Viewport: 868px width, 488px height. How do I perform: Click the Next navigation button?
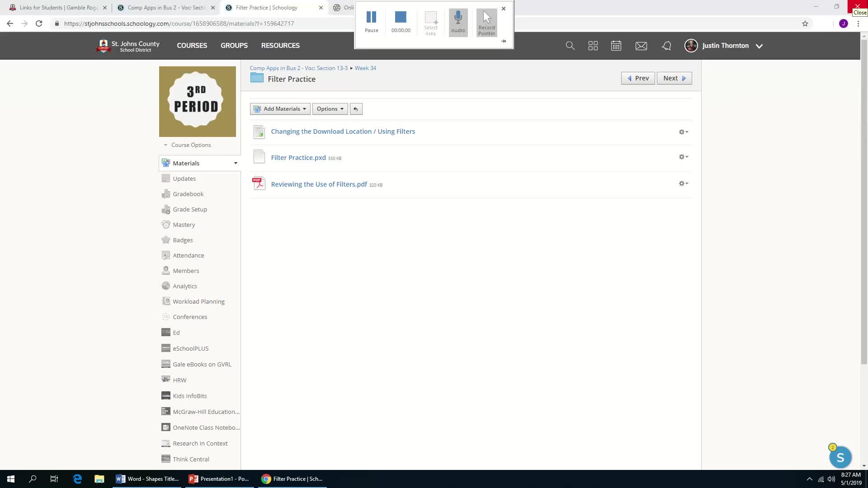(674, 78)
